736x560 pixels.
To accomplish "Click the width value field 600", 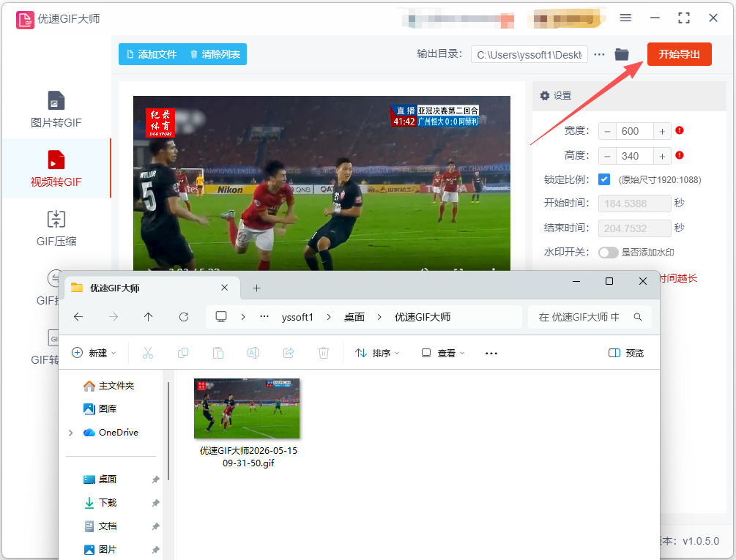I will (634, 131).
